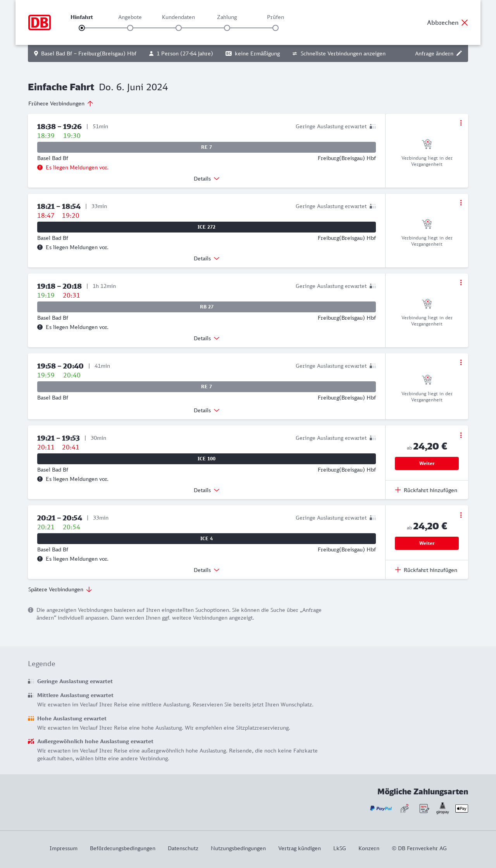Open the Datenschutz footer link
The width and height of the screenshot is (496, 868).
click(x=183, y=848)
